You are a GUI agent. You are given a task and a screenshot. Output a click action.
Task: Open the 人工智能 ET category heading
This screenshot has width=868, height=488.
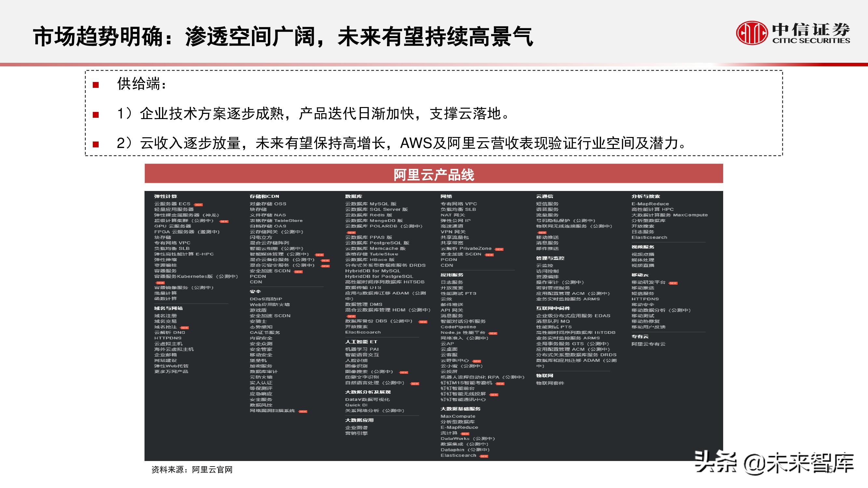click(x=361, y=342)
